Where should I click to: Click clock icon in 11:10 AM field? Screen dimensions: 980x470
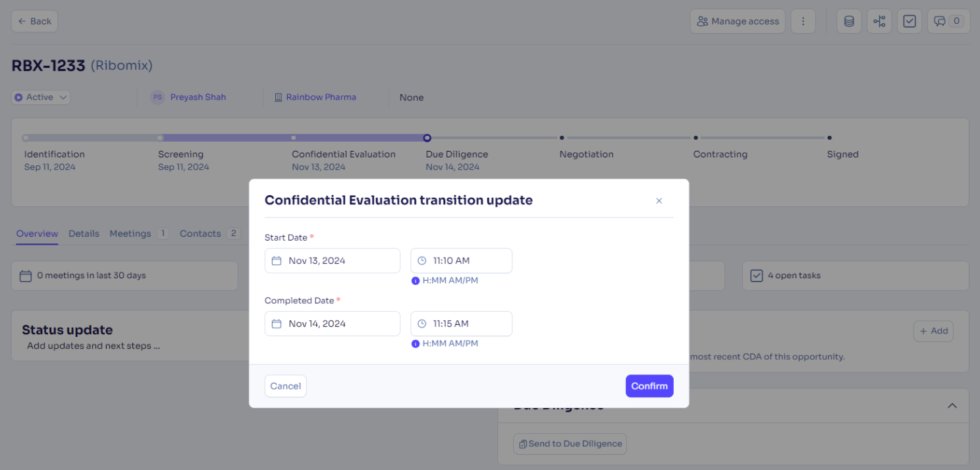tap(422, 260)
